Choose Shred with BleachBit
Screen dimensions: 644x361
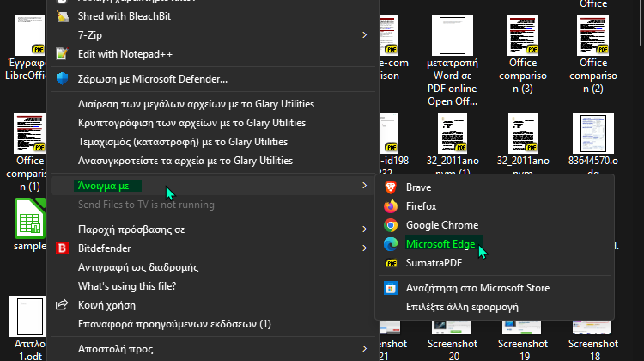pos(213,16)
